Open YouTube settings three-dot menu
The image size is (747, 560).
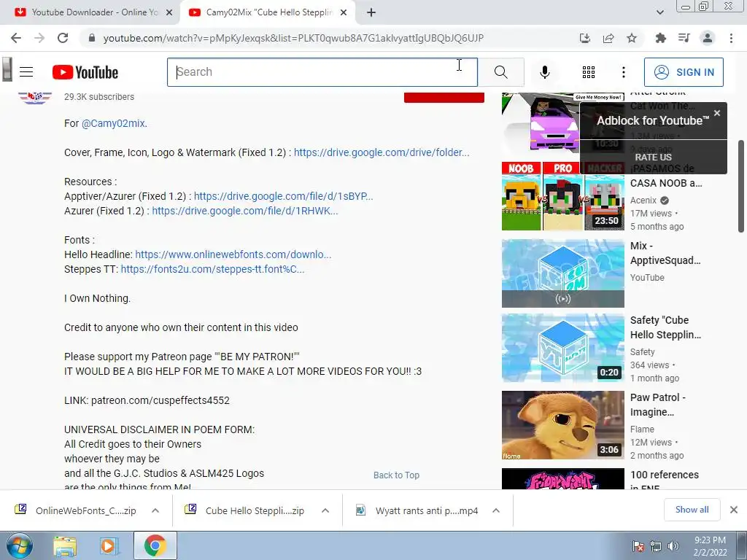pos(623,72)
